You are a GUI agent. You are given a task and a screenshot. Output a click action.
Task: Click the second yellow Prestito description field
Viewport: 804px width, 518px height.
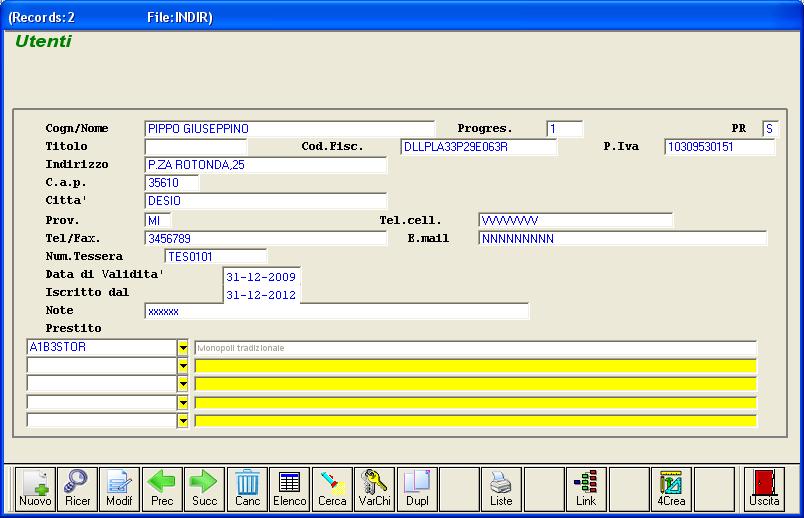(x=475, y=366)
